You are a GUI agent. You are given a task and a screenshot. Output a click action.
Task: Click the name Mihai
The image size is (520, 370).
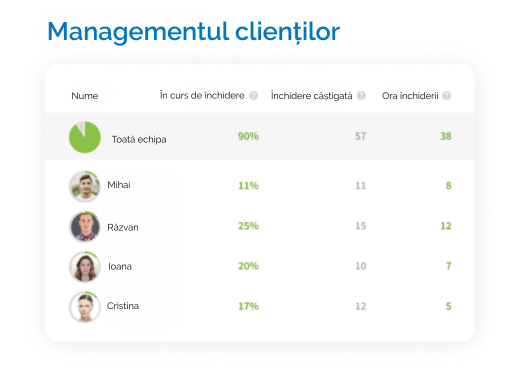(x=119, y=185)
